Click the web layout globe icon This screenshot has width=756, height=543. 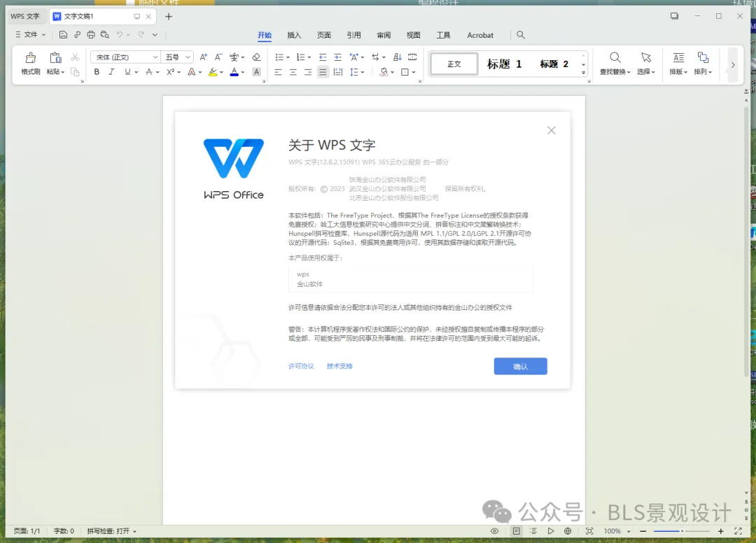coord(568,531)
